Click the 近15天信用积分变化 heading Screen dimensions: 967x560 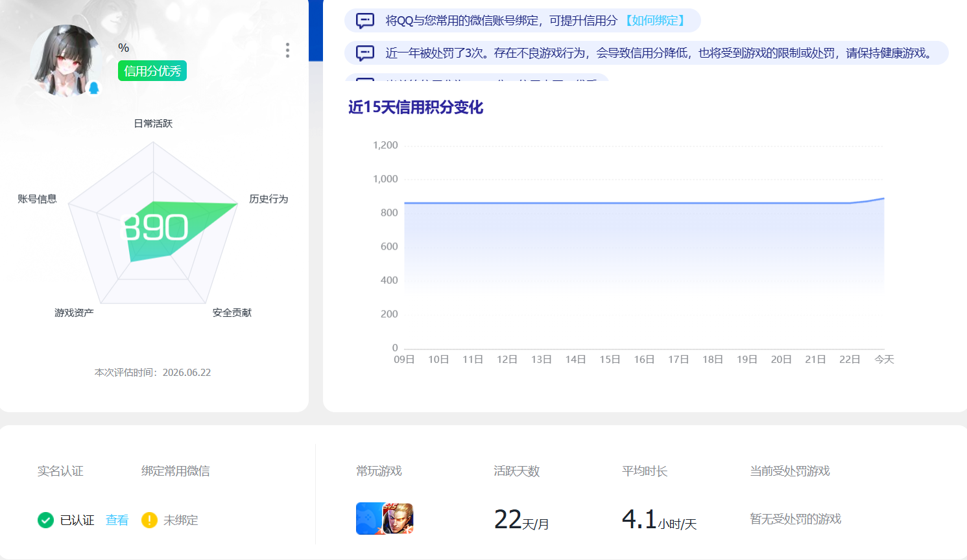tap(415, 107)
